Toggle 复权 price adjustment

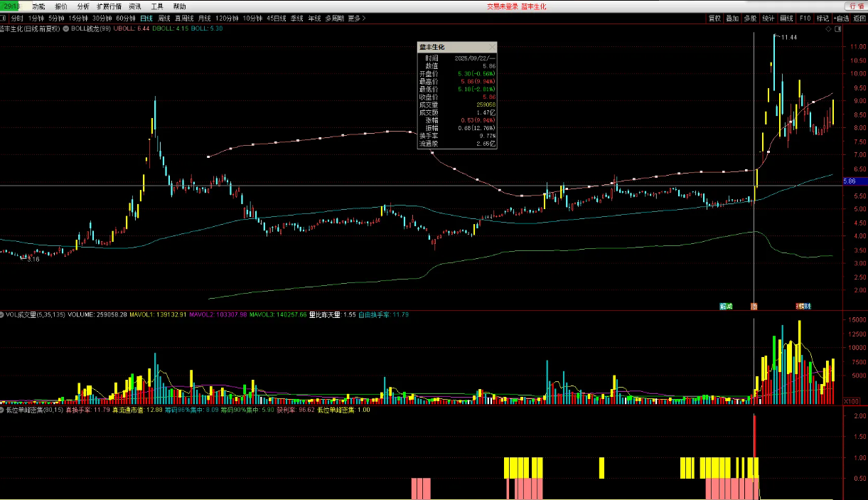pyautogui.click(x=714, y=18)
